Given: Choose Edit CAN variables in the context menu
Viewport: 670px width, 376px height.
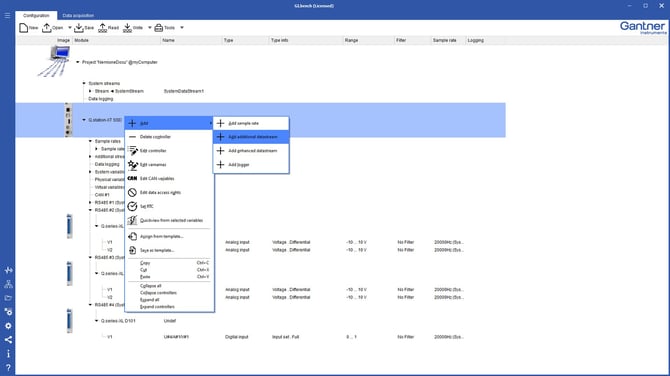Looking at the screenshot, I should 169,179.
